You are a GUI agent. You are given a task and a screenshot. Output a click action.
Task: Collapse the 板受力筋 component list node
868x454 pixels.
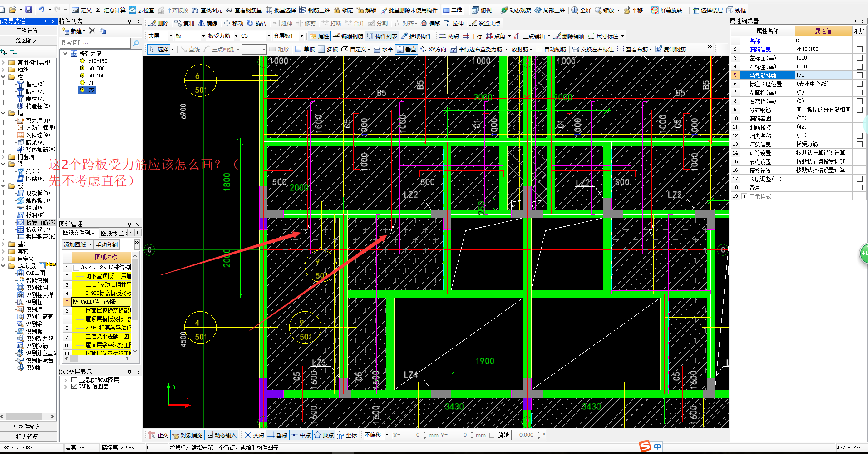click(x=65, y=54)
